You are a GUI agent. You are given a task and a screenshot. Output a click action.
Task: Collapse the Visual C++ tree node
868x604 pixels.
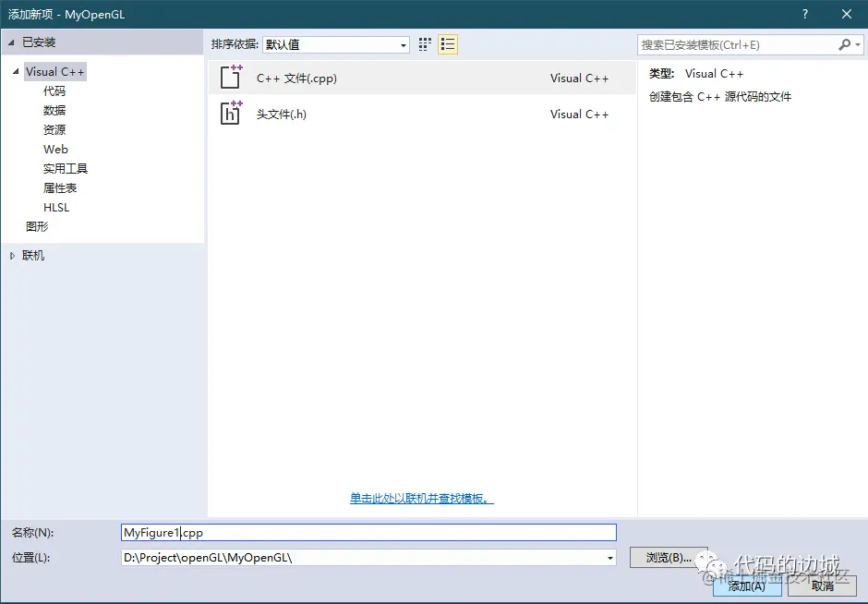point(16,71)
